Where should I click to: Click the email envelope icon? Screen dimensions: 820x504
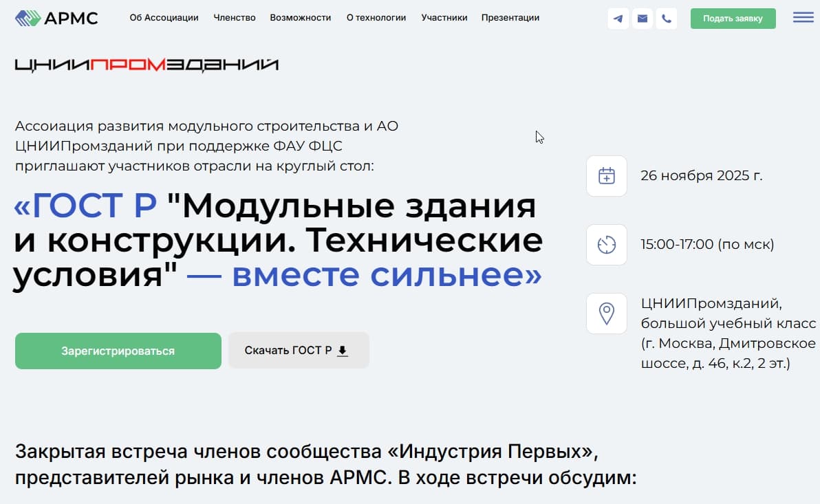pyautogui.click(x=643, y=19)
